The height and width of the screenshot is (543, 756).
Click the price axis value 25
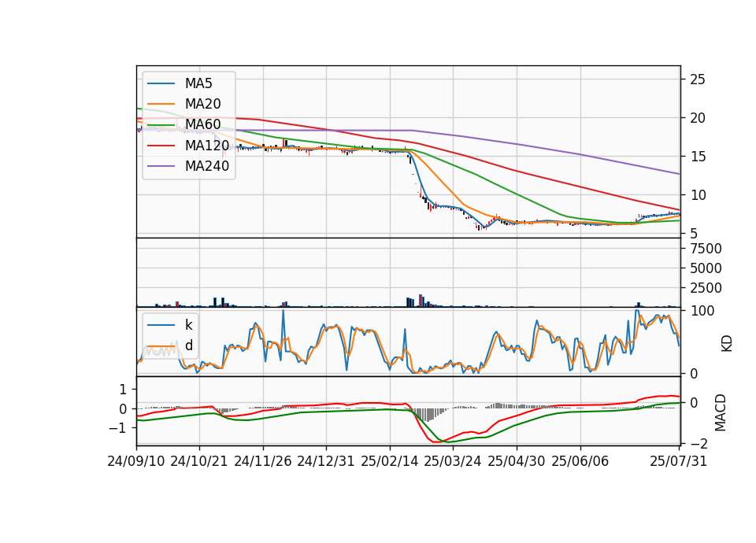pyautogui.click(x=697, y=79)
